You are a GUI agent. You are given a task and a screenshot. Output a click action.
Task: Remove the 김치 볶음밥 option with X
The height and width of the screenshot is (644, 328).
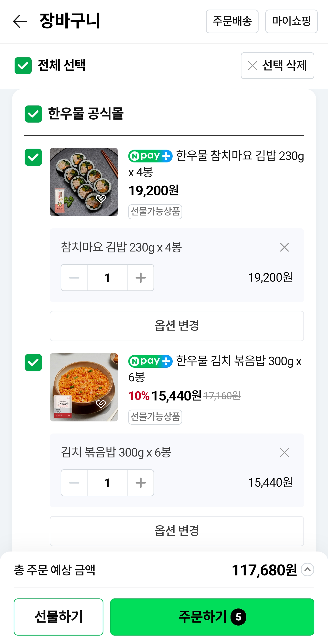tap(284, 452)
